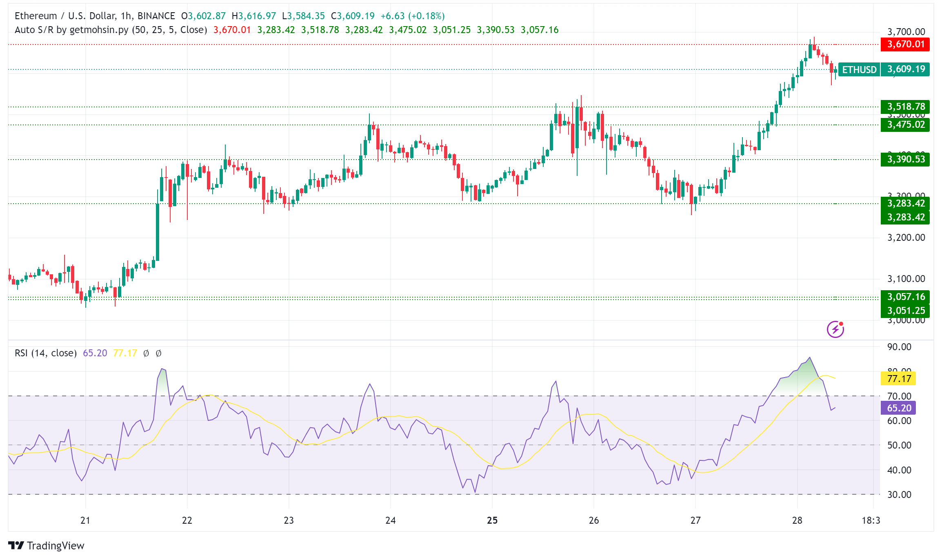Click the change value +6.63 (+0.18%)
The width and height of the screenshot is (942, 560).
coord(413,16)
